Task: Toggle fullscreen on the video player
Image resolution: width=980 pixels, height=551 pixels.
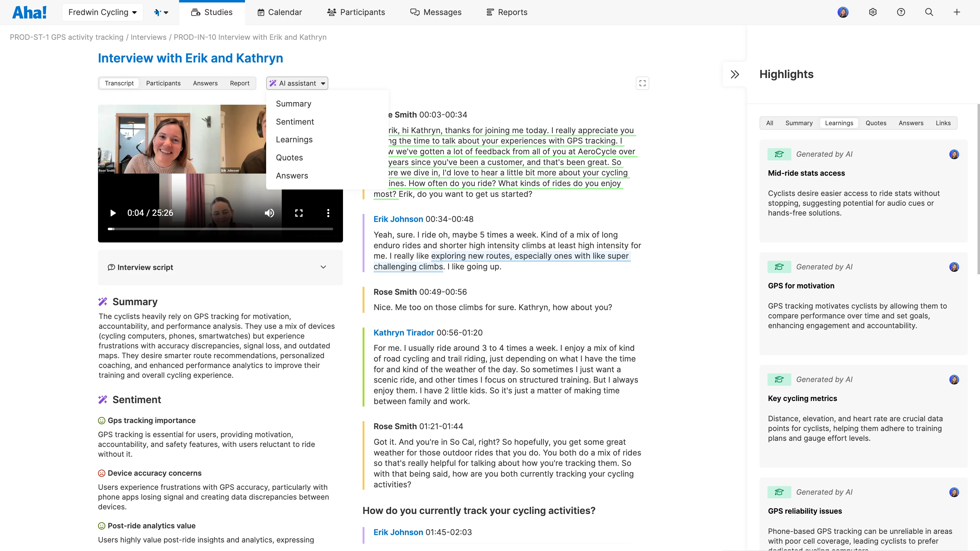Action: coord(299,213)
